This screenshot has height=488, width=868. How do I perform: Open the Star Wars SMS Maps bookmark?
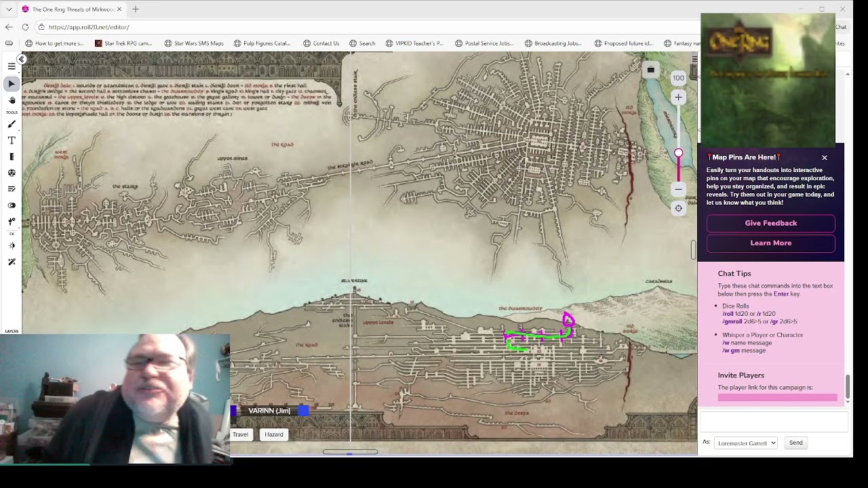(x=194, y=43)
